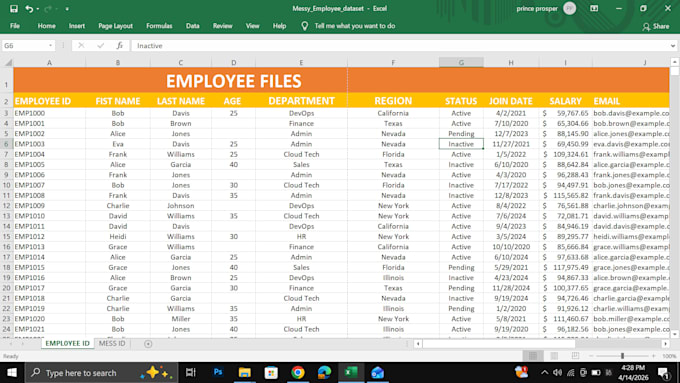The image size is (680, 383).
Task: Open Photoshop from the taskbar
Action: [218, 373]
